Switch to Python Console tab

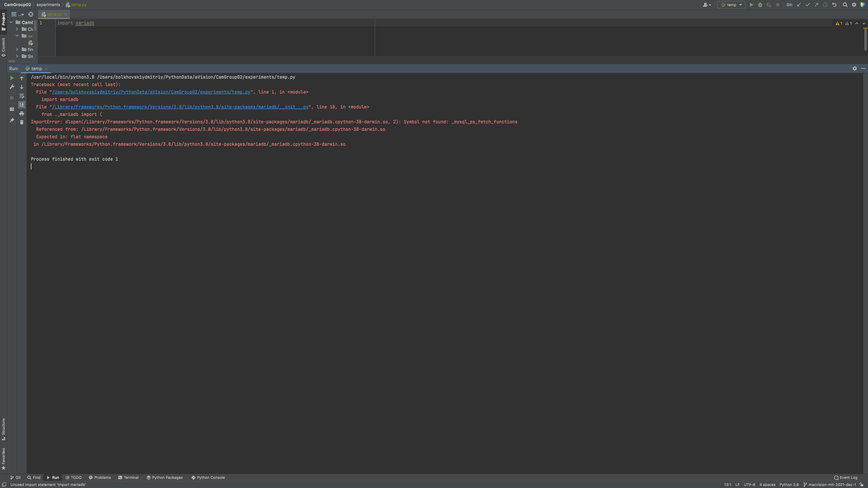pyautogui.click(x=208, y=477)
